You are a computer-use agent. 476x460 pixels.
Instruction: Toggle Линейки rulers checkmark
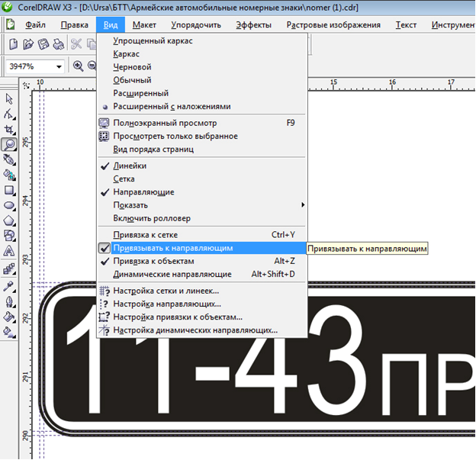pyautogui.click(x=202, y=166)
